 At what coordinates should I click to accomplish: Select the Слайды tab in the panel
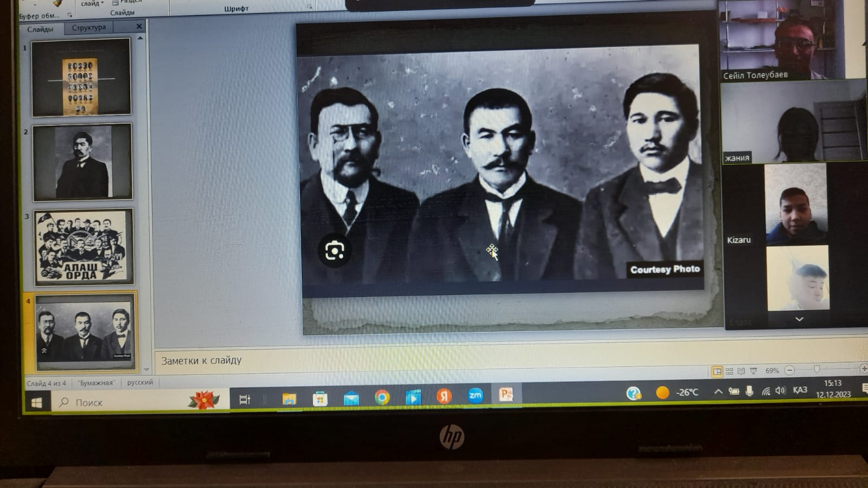click(41, 29)
